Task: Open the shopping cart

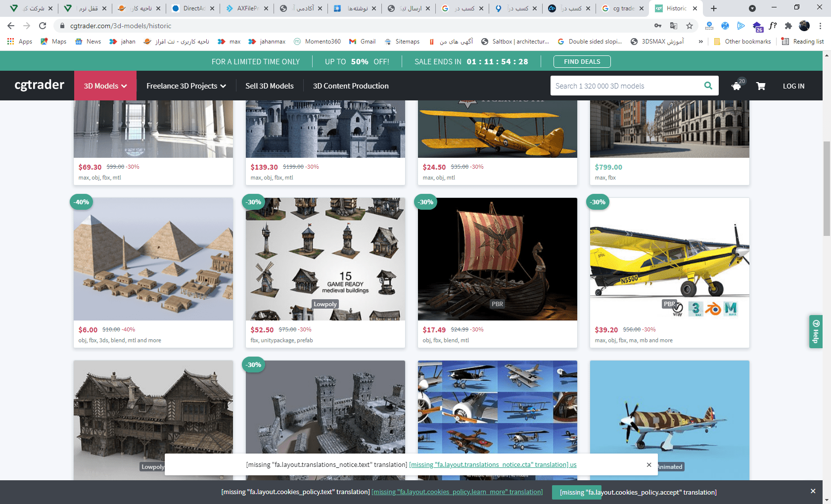Action: (761, 86)
